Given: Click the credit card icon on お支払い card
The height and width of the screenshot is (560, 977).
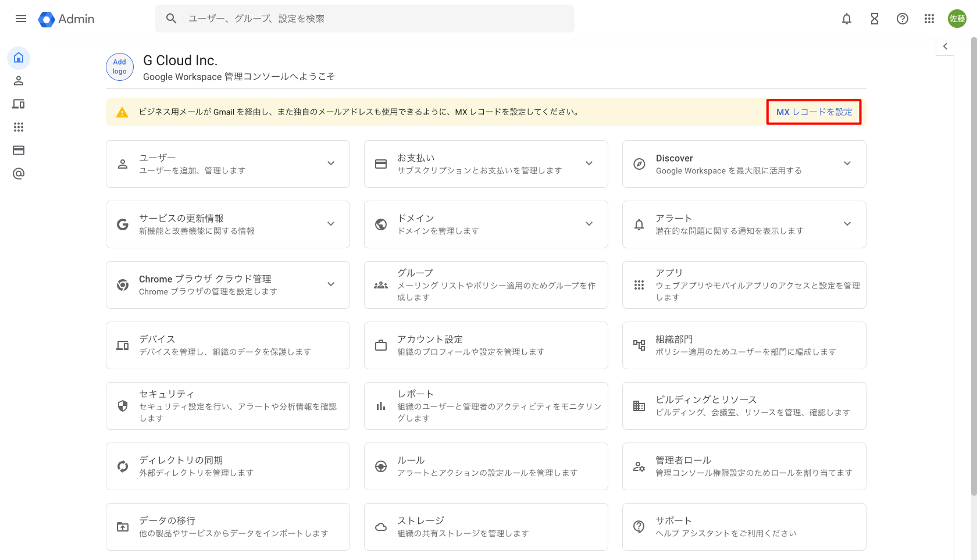Looking at the screenshot, I should click(x=381, y=164).
